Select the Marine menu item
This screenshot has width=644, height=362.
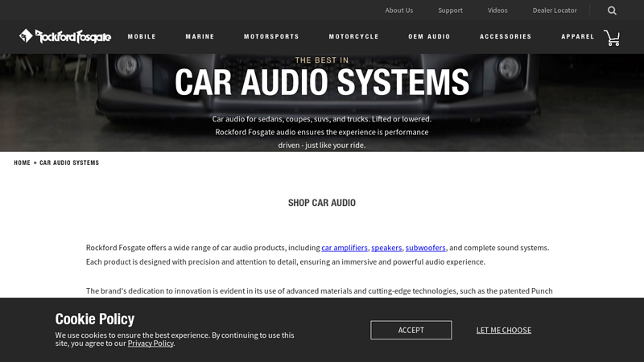(200, 36)
